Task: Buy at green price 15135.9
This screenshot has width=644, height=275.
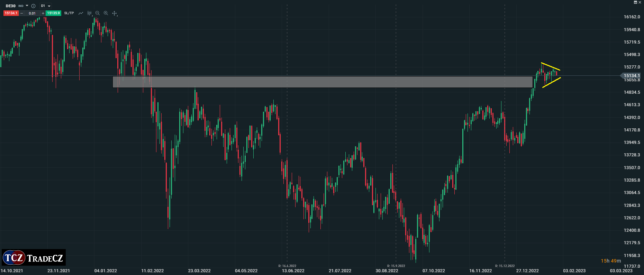Action: tap(53, 13)
